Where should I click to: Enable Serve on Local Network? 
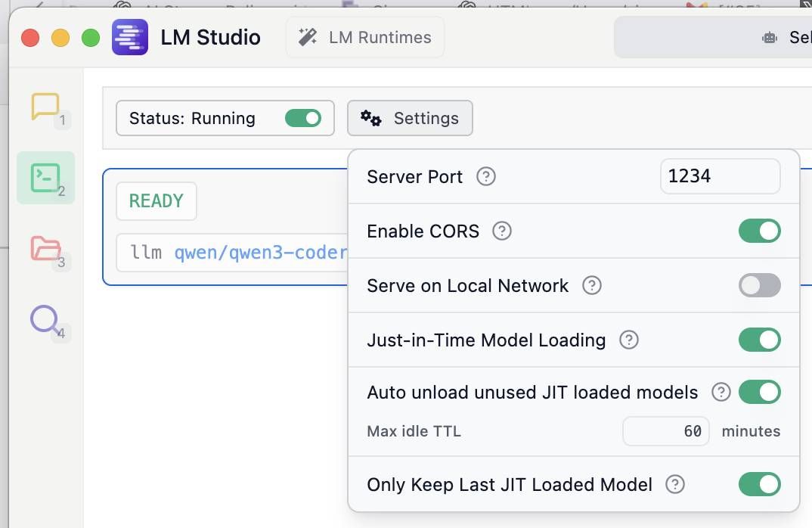[759, 286]
